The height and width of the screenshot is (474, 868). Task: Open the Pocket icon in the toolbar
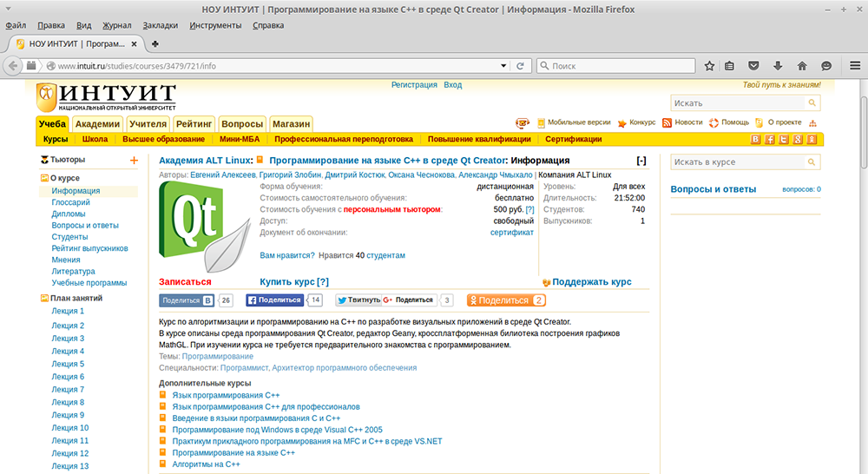(754, 66)
